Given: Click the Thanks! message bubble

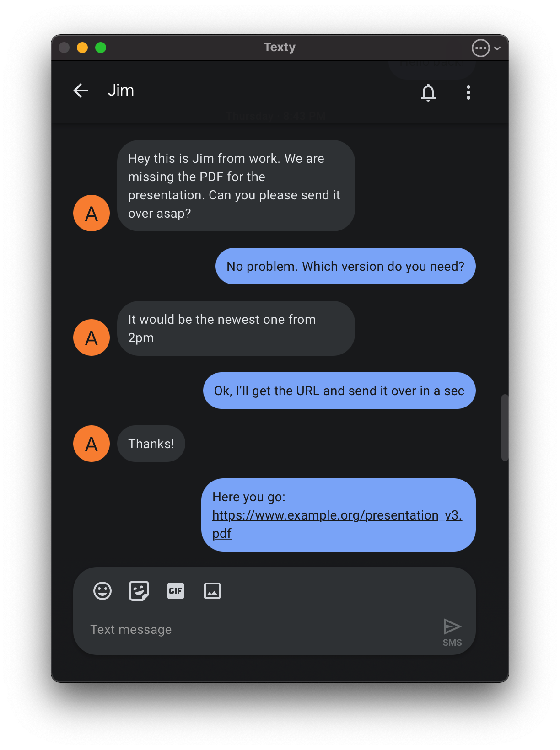Looking at the screenshot, I should tap(151, 444).
